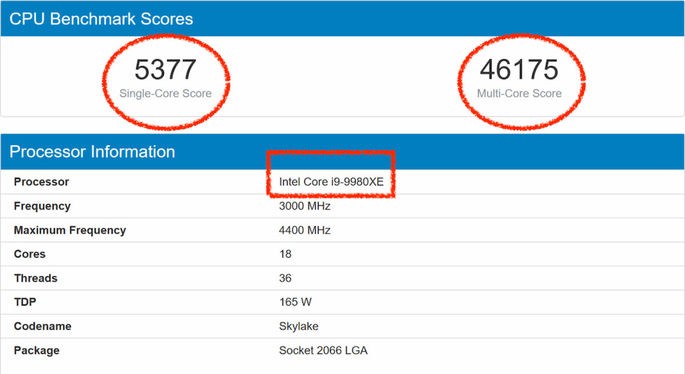Select the 'Intel Core i9-9980XE' value
The image size is (685, 374).
331,182
